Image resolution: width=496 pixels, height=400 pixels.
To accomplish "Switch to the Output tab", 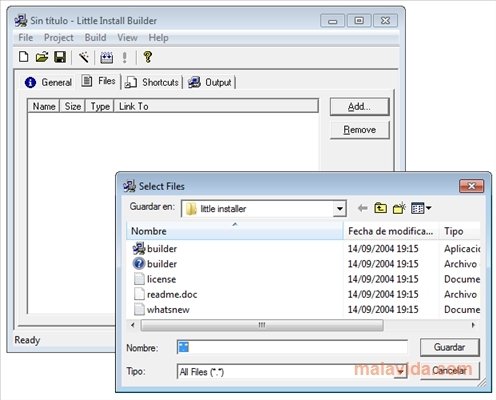I will click(x=210, y=82).
